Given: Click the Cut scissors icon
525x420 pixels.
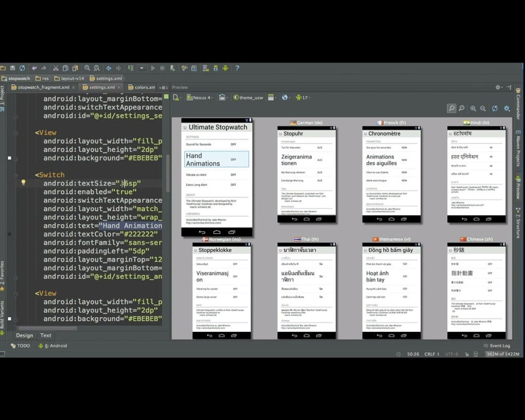Looking at the screenshot, I should pos(55,68).
